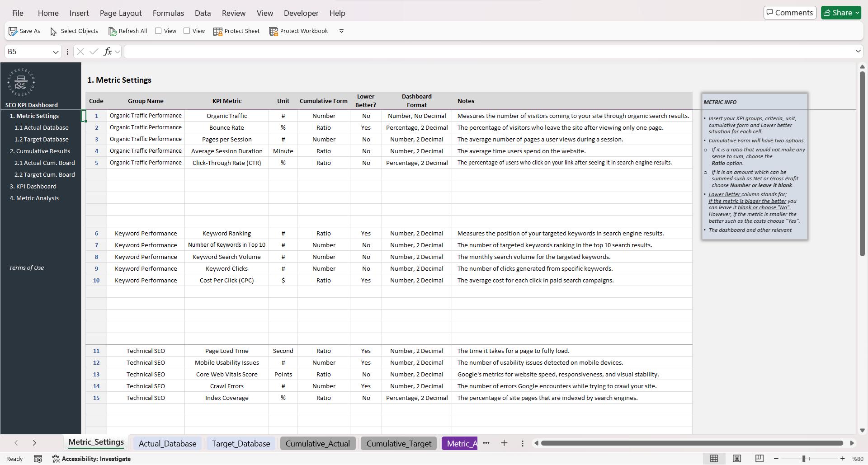Open the Terms of Use link
This screenshot has width=868, height=465.
tap(26, 268)
